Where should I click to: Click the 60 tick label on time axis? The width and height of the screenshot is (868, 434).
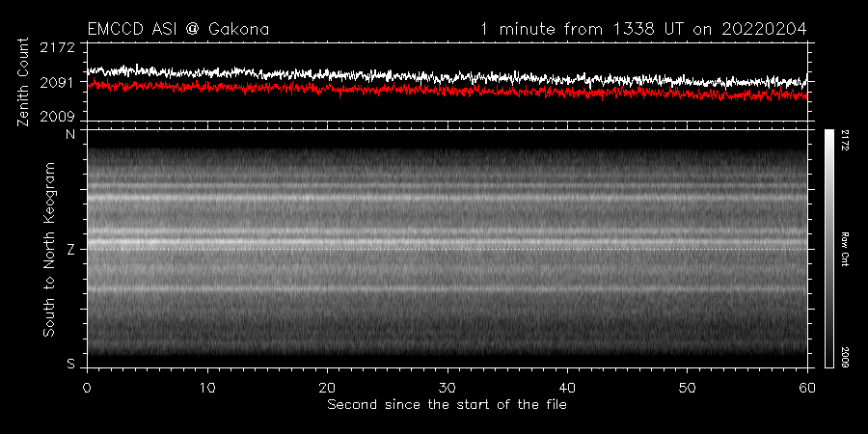807,388
